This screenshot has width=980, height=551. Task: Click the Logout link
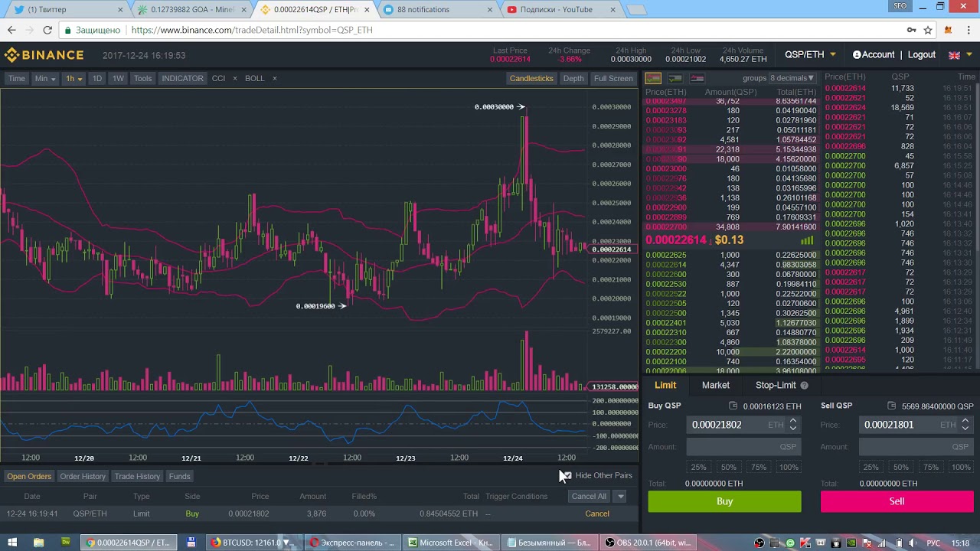tap(922, 55)
